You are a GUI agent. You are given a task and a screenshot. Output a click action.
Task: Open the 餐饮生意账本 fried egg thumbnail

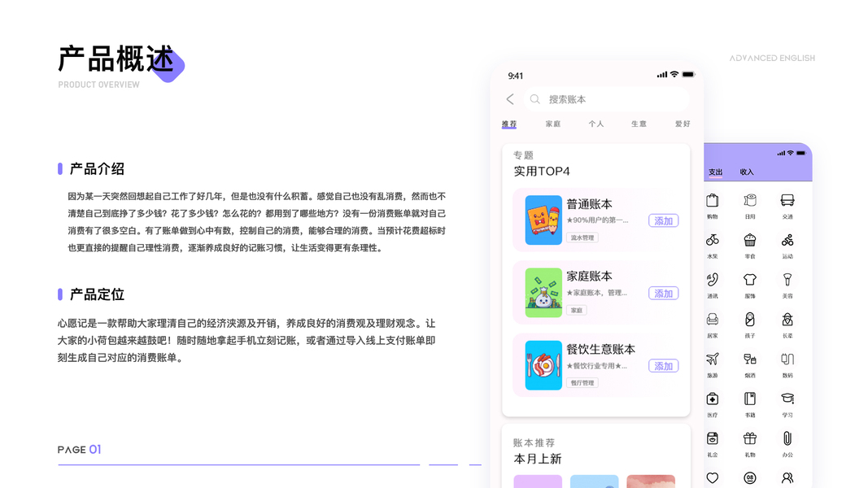click(x=543, y=365)
